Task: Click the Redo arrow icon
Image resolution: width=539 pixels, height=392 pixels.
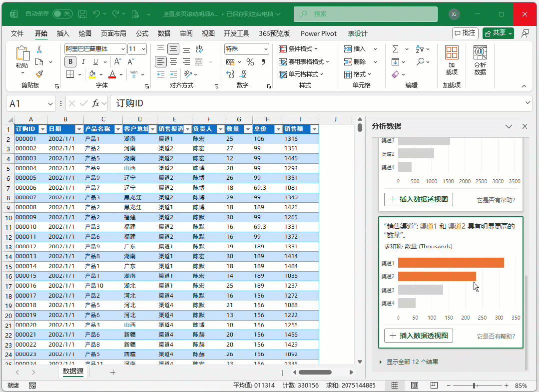Action: tap(115, 14)
